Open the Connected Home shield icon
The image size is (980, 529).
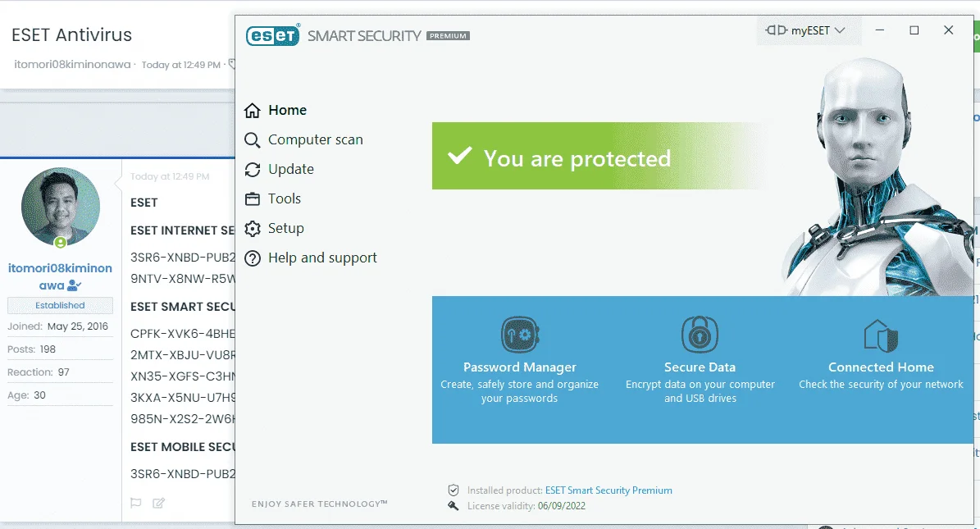click(x=881, y=335)
